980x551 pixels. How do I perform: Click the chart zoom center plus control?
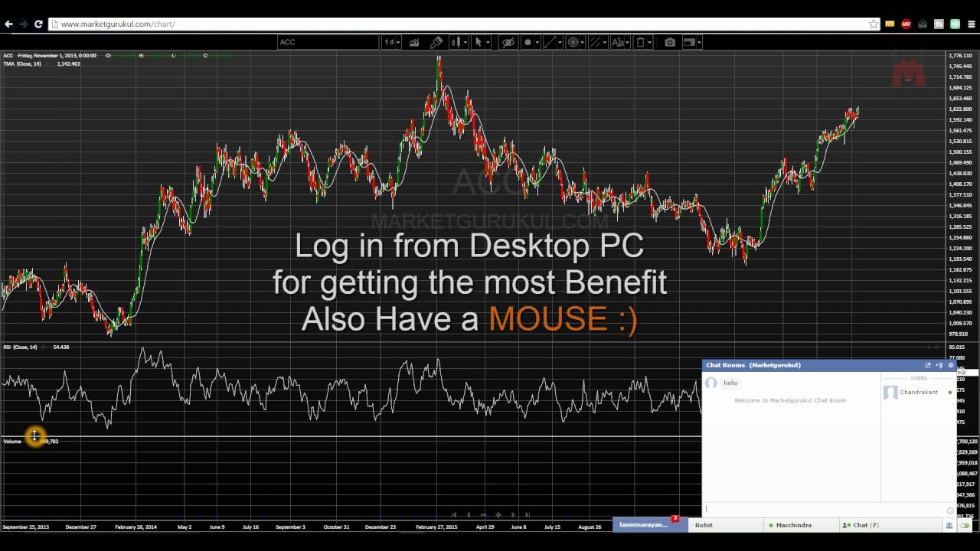coord(498,514)
